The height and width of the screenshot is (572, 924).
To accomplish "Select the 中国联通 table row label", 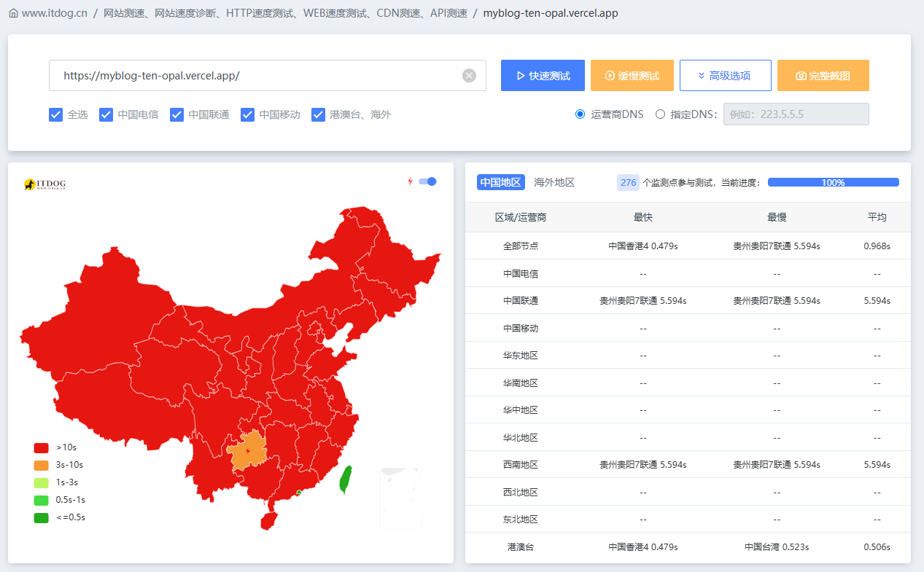I will [521, 301].
